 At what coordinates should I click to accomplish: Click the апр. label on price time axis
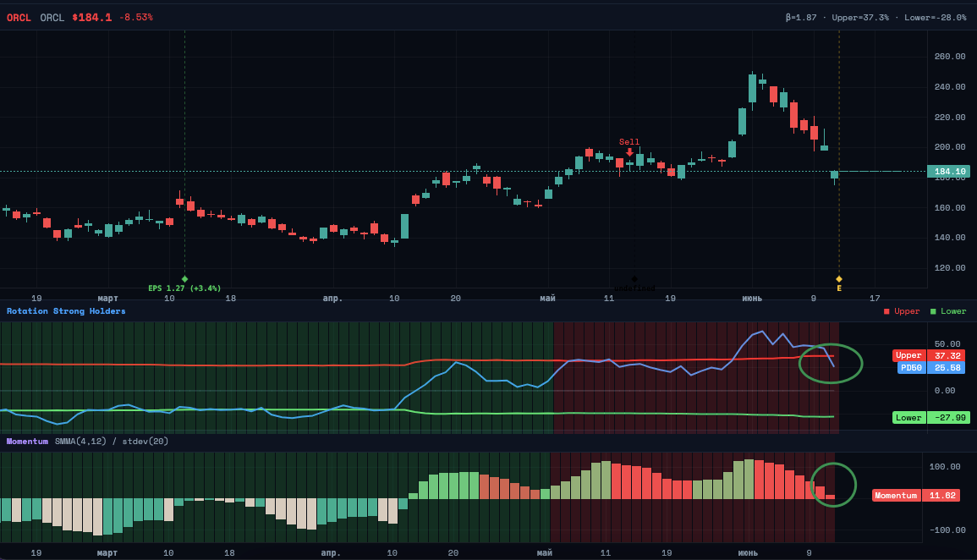point(332,299)
